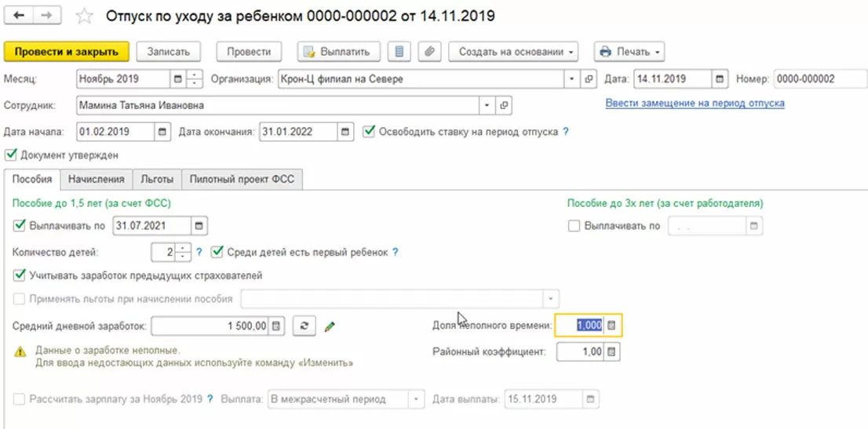Switch to the 'Начисления' tab
Screen dimensions: 868x429
96,180
